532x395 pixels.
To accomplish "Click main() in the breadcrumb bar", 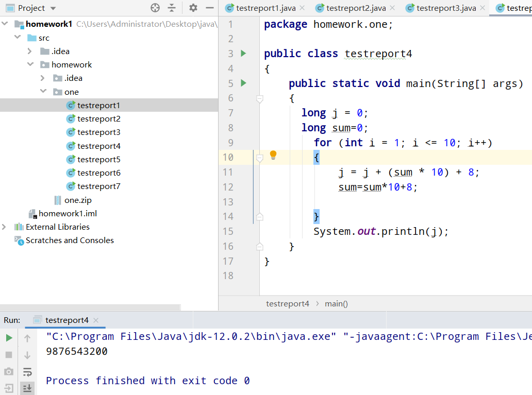I will tap(336, 304).
